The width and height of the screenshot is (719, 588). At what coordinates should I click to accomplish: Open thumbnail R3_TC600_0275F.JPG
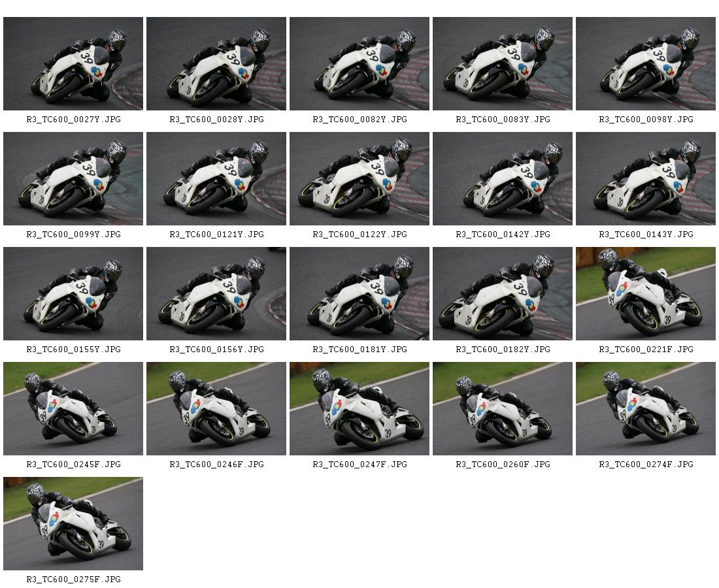coord(73,524)
